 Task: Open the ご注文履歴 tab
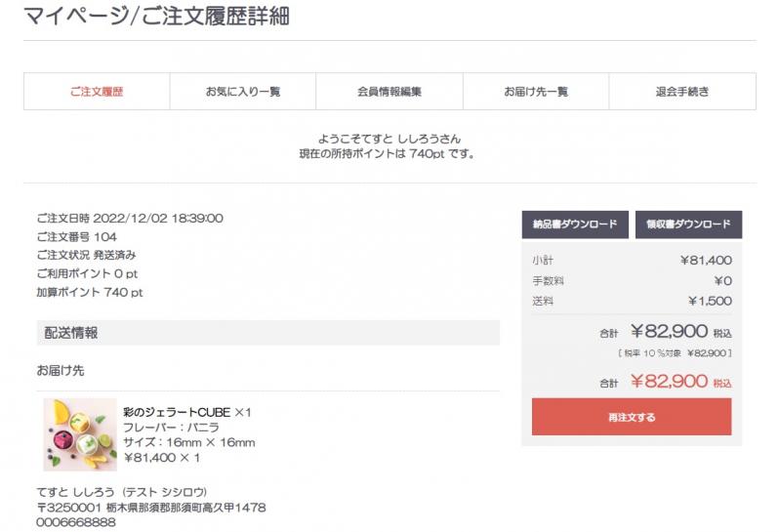[97, 92]
